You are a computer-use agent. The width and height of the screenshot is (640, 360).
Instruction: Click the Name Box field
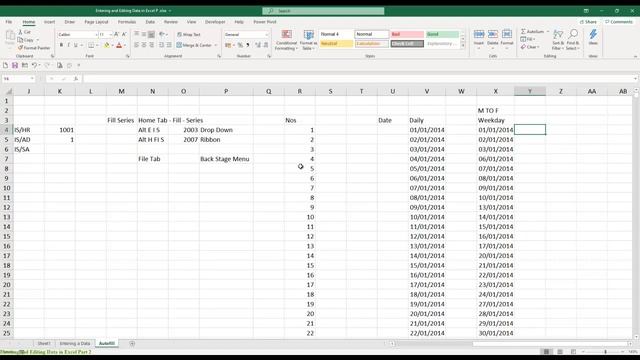tap(18, 79)
